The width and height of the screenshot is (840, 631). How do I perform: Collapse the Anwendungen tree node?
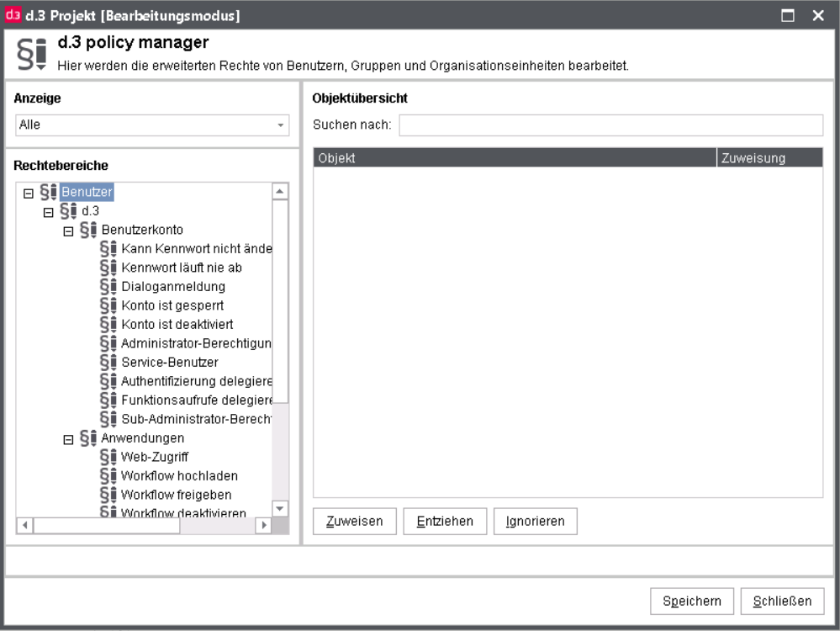[68, 440]
